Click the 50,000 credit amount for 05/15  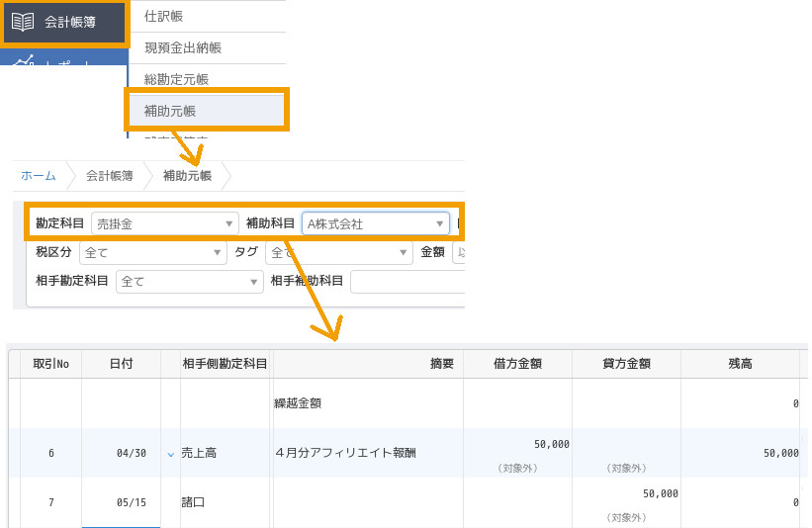(x=661, y=493)
